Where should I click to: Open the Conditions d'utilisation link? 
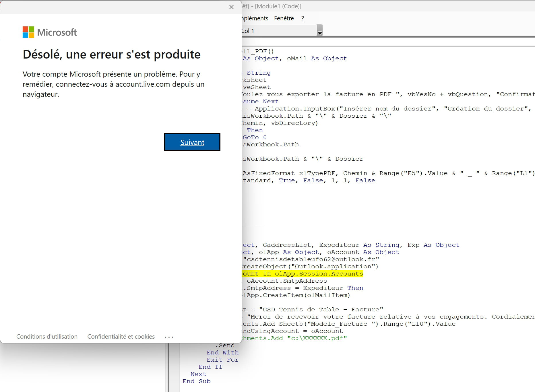click(x=47, y=337)
